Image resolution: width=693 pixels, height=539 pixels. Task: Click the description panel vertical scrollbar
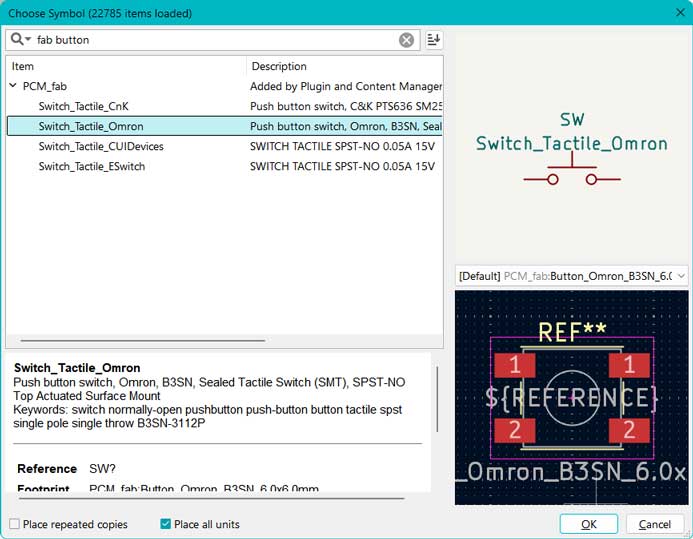(437, 399)
